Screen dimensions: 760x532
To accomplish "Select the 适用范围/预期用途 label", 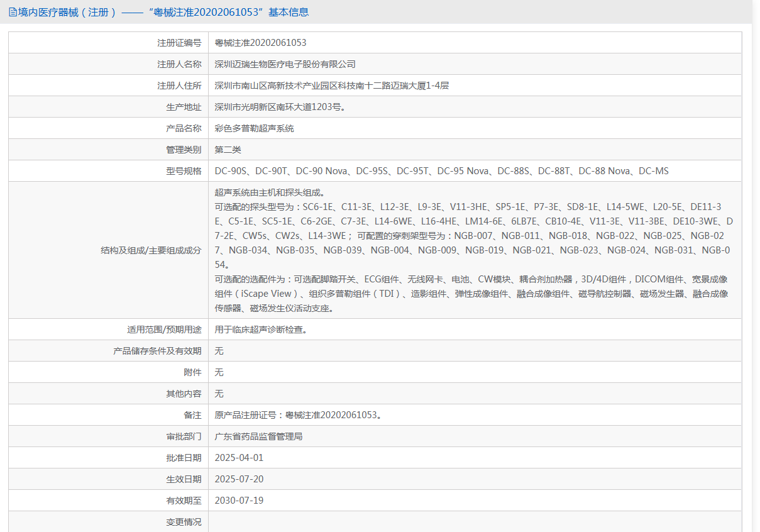I will 164,330.
